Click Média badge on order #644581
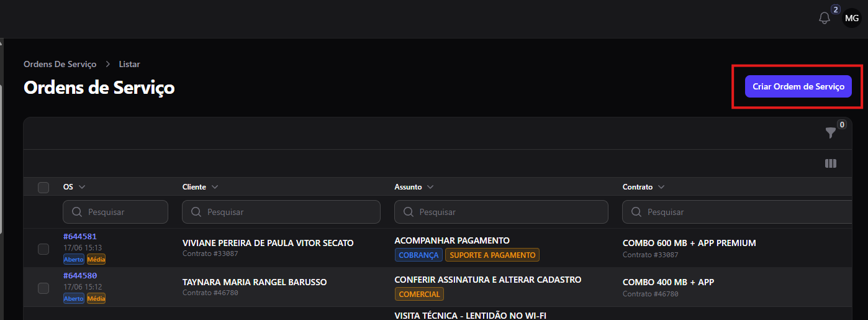This screenshot has width=868, height=320. pos(96,260)
